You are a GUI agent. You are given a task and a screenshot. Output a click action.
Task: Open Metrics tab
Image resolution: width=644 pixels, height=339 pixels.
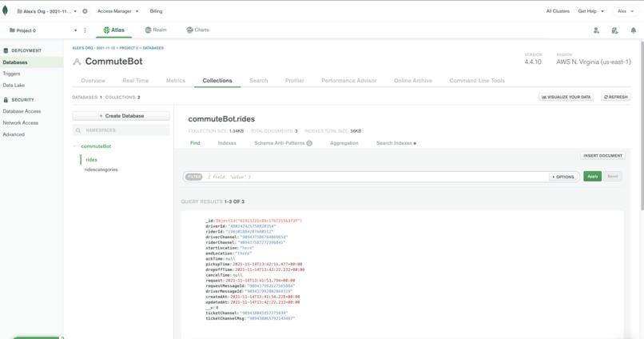[x=176, y=81]
